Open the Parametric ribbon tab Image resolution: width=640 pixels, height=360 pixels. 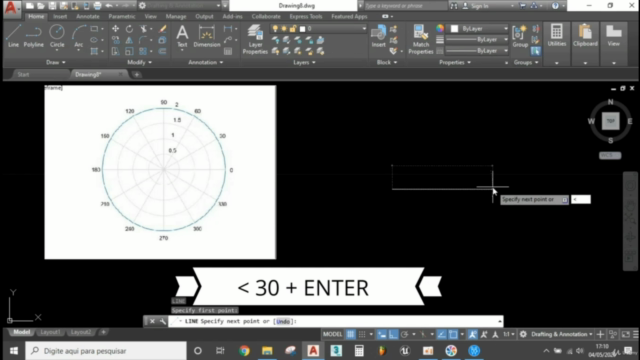[122, 16]
